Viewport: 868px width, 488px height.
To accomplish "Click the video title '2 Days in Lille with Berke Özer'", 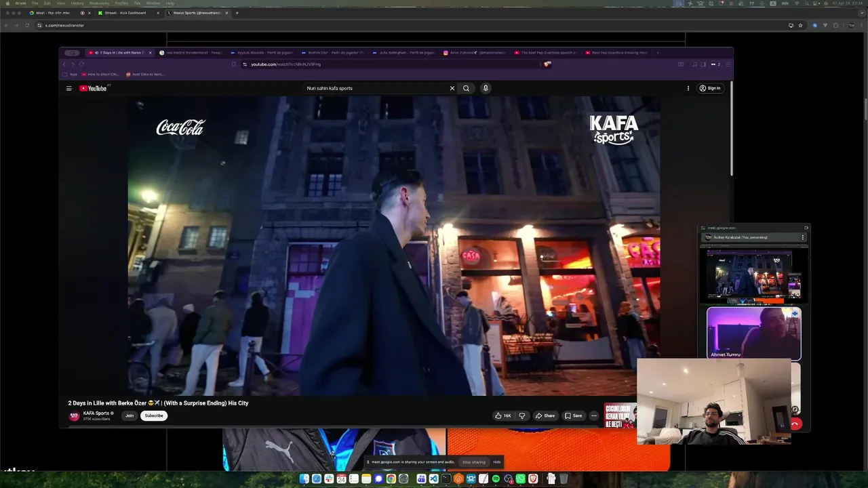I will tap(158, 403).
